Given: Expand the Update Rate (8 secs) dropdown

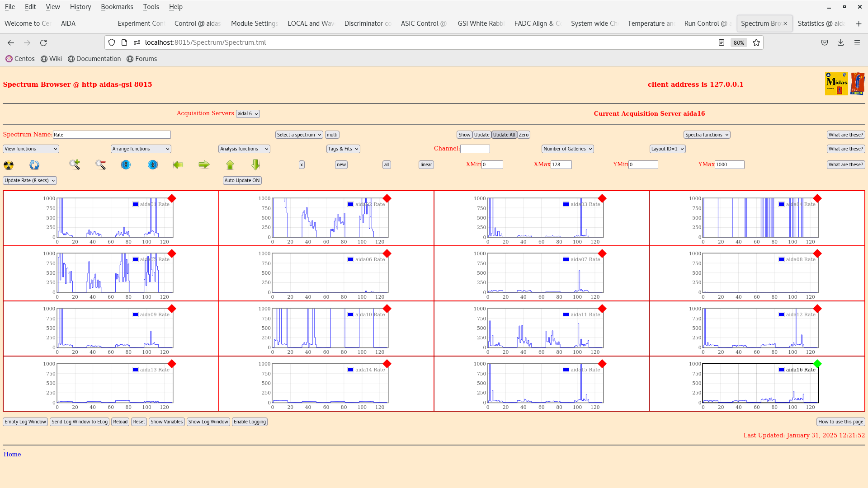Looking at the screenshot, I should [x=30, y=180].
